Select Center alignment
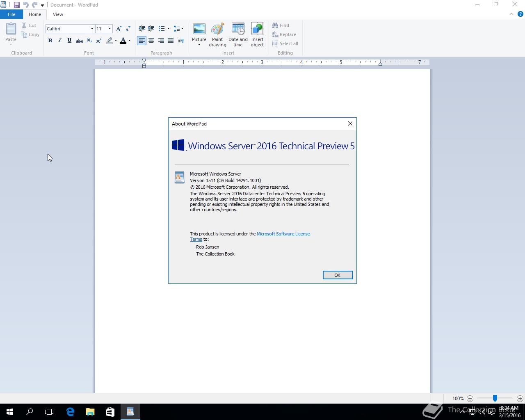Screen dimensions: 525x420 pyautogui.click(x=151, y=41)
